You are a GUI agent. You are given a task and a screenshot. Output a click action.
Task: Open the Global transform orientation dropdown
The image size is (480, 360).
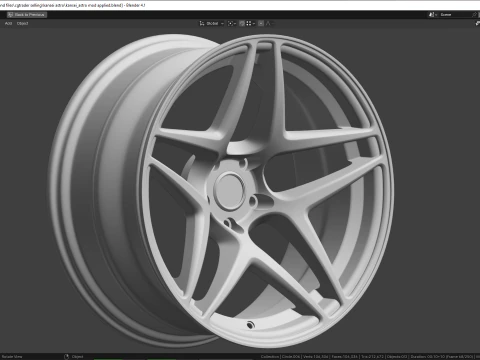(x=212, y=23)
